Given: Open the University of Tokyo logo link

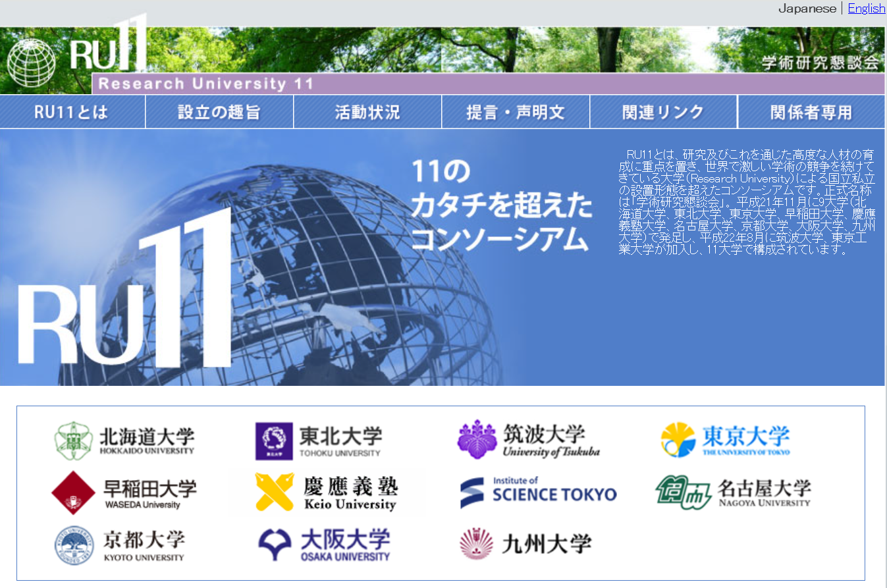Looking at the screenshot, I should pos(726,440).
